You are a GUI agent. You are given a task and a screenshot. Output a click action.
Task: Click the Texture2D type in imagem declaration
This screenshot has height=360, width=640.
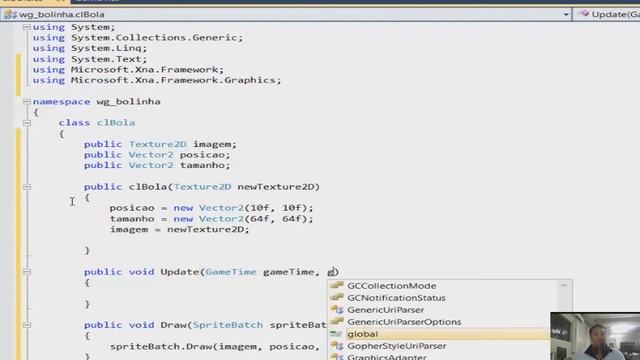(158, 144)
